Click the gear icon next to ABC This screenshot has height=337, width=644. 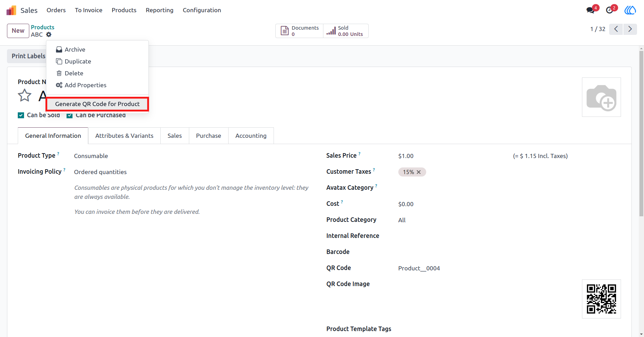[49, 35]
